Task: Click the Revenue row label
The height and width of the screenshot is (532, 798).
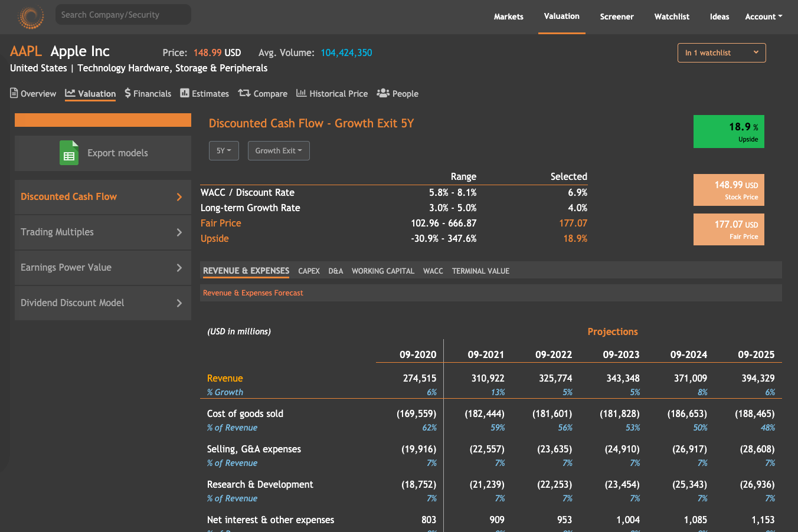Action: 225,378
